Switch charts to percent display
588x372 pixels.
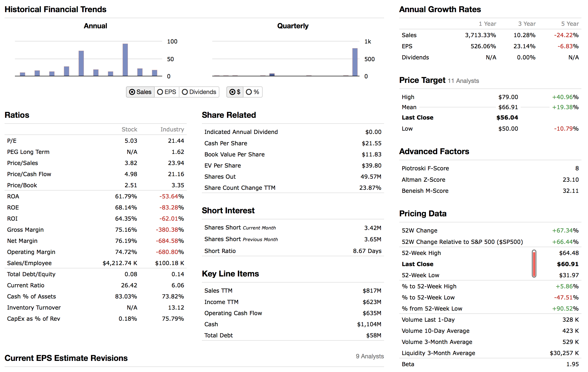click(253, 92)
